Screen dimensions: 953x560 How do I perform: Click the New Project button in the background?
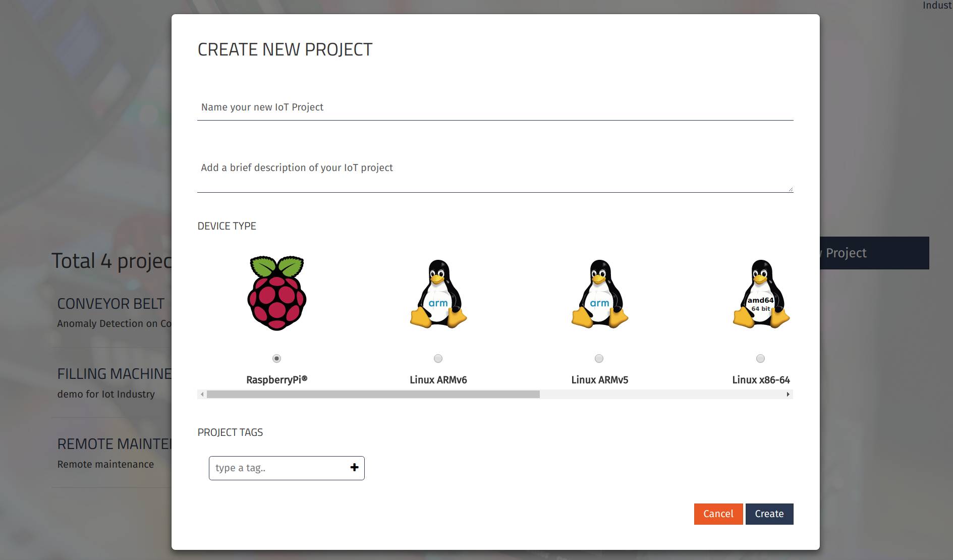858,253
